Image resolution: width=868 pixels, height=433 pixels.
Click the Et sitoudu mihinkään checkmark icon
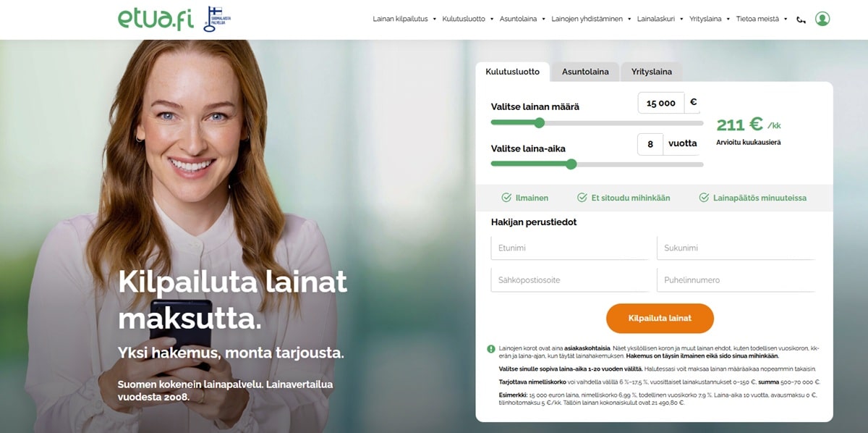pyautogui.click(x=582, y=198)
